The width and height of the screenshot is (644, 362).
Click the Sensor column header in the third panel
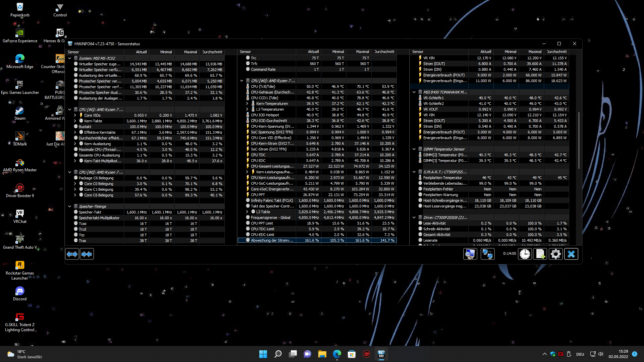point(418,52)
